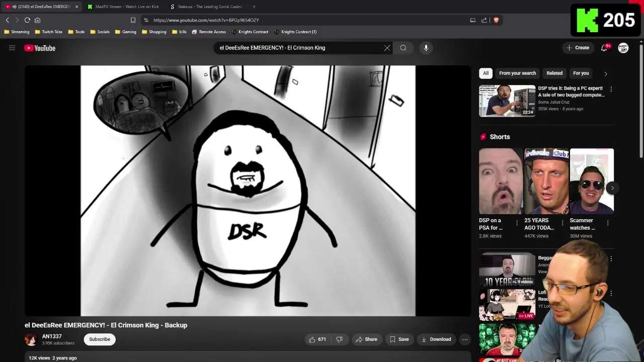The width and height of the screenshot is (644, 362).
Task: Open the Tools bookmarks folder
Action: (76, 32)
